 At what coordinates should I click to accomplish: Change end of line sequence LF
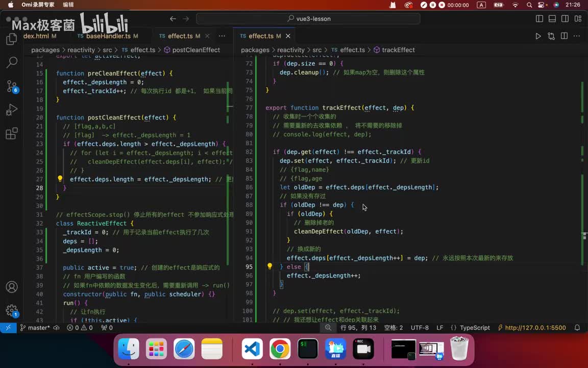click(440, 328)
